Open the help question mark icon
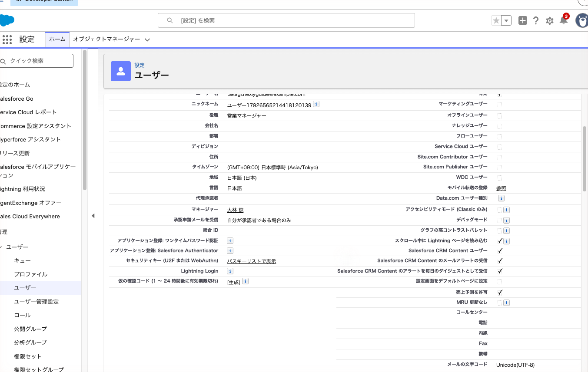Screen dimensions: 588x372 pos(536,20)
